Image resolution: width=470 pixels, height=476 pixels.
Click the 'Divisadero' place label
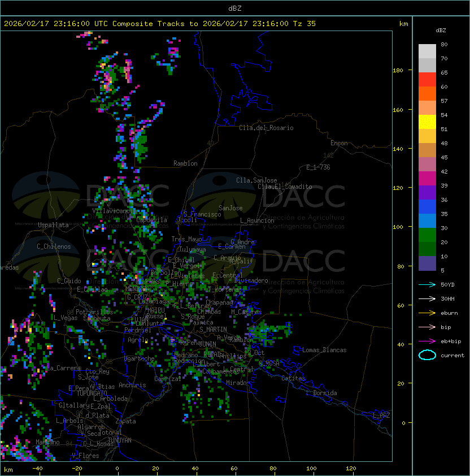click(251, 280)
